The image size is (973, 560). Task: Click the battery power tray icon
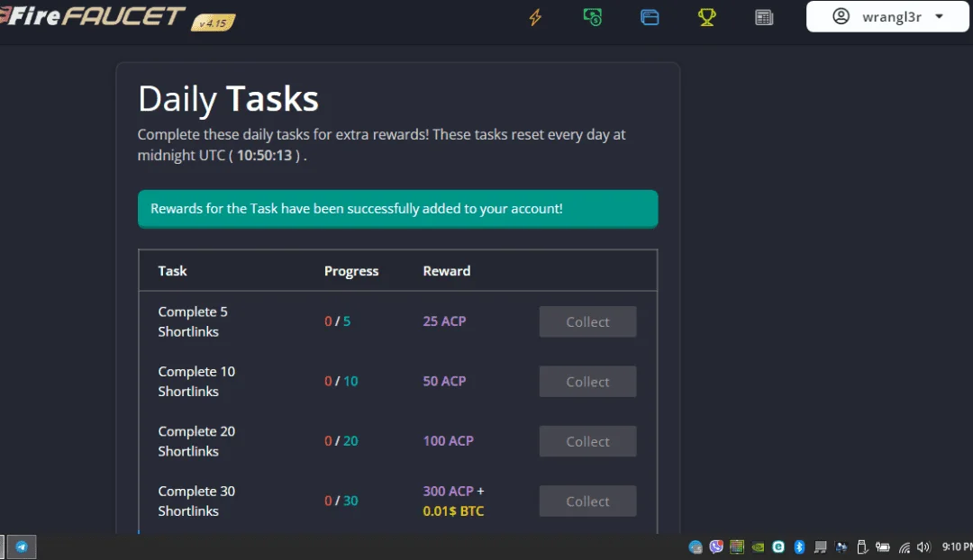882,547
